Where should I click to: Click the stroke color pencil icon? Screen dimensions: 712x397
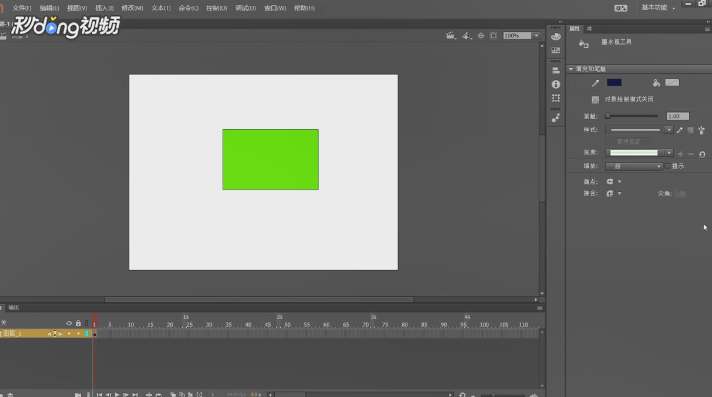point(595,83)
